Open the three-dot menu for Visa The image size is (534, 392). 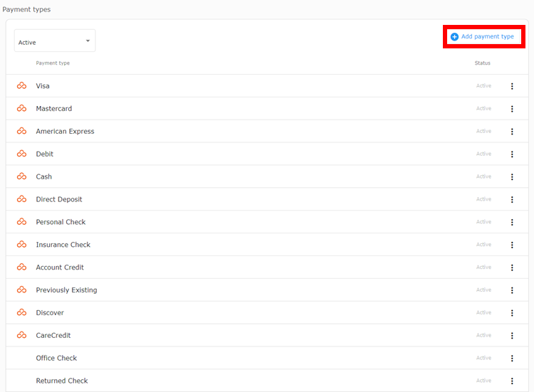click(x=512, y=86)
